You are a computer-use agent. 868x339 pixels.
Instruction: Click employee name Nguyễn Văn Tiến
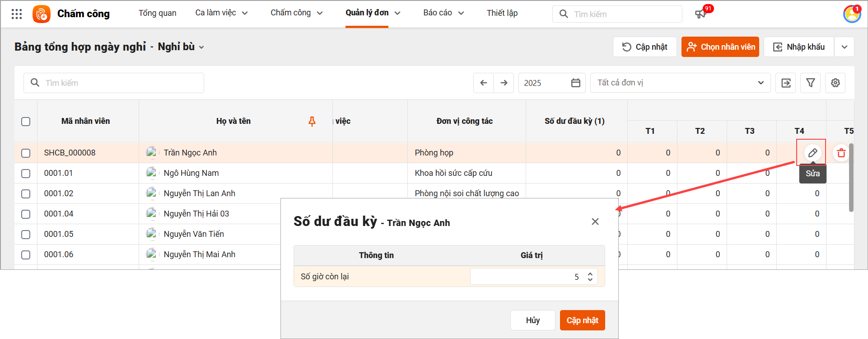pyautogui.click(x=194, y=234)
